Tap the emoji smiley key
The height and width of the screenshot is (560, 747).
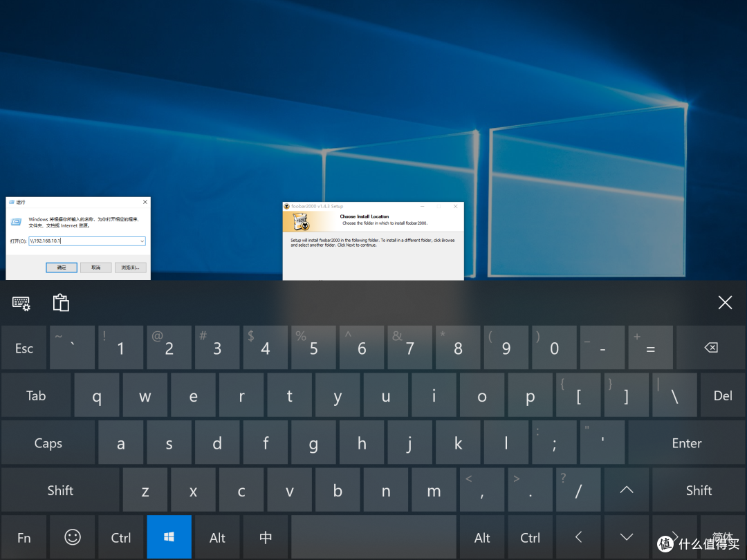point(73,537)
